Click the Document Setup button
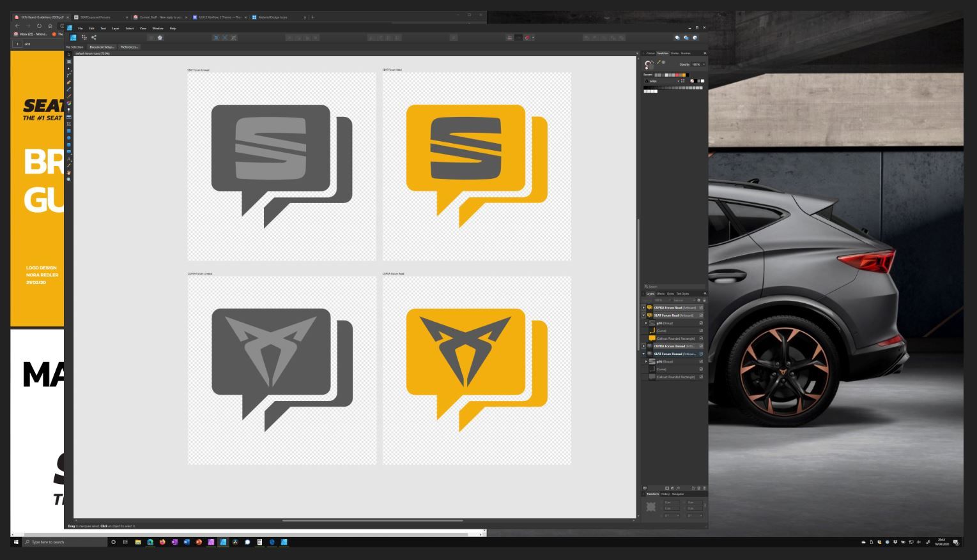The width and height of the screenshot is (977, 560). [102, 47]
